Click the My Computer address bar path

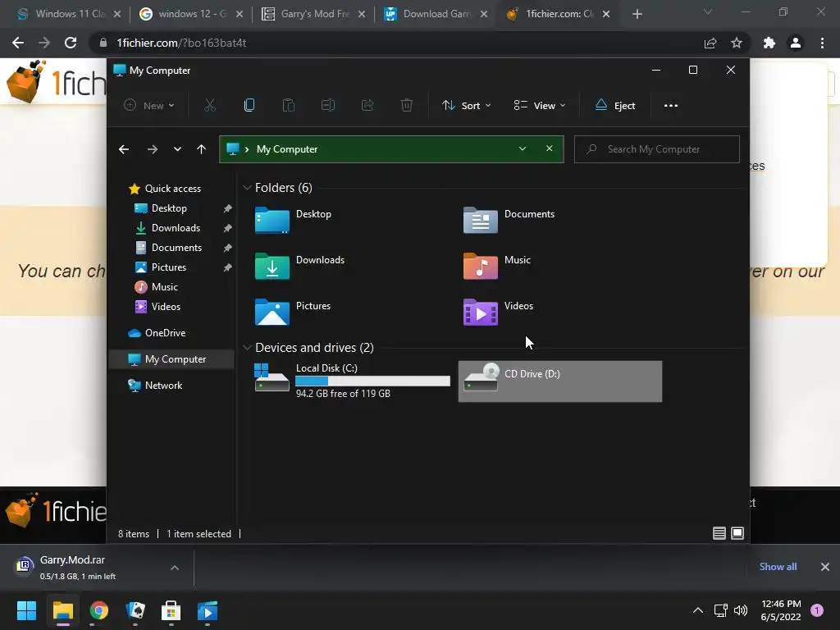click(x=286, y=149)
